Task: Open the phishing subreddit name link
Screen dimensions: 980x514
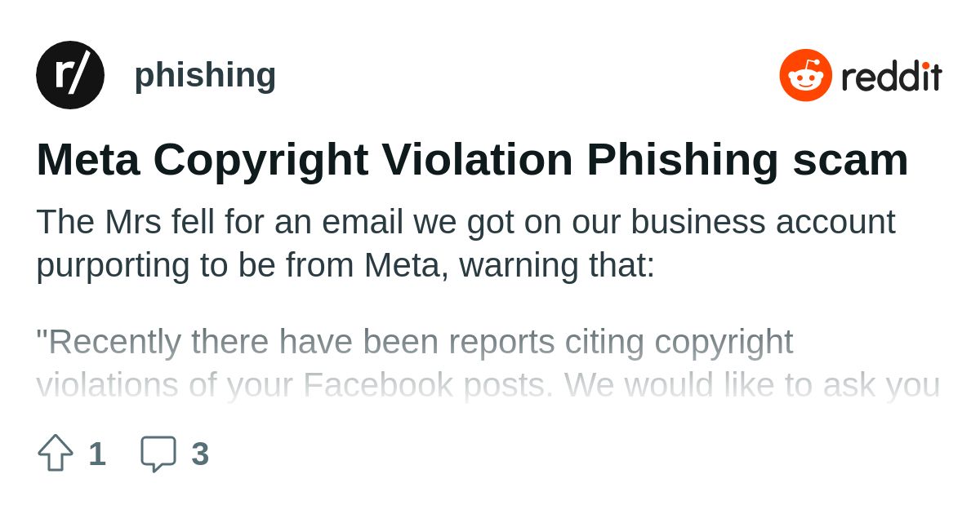Action: [x=205, y=75]
